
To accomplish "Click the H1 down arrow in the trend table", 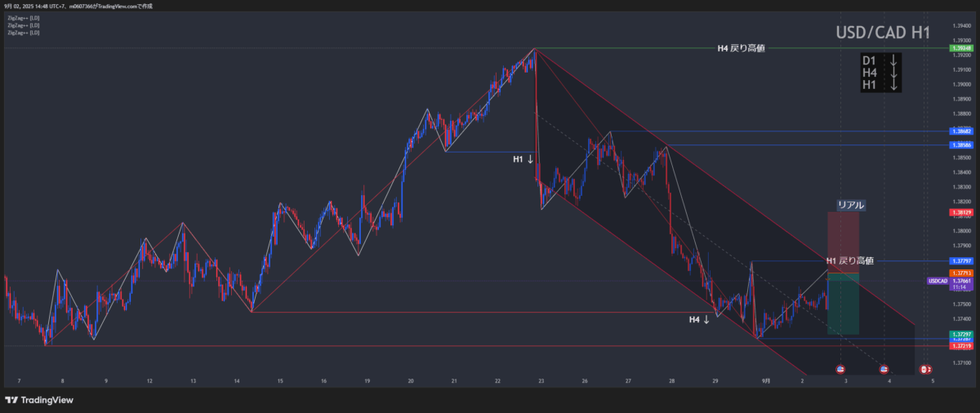I will 894,85.
